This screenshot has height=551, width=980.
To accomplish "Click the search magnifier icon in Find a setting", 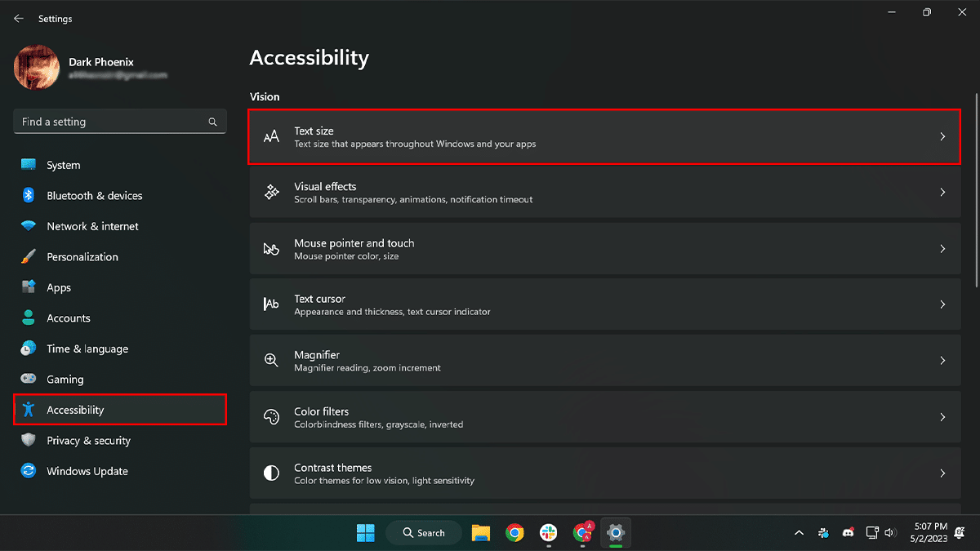I will [x=212, y=122].
